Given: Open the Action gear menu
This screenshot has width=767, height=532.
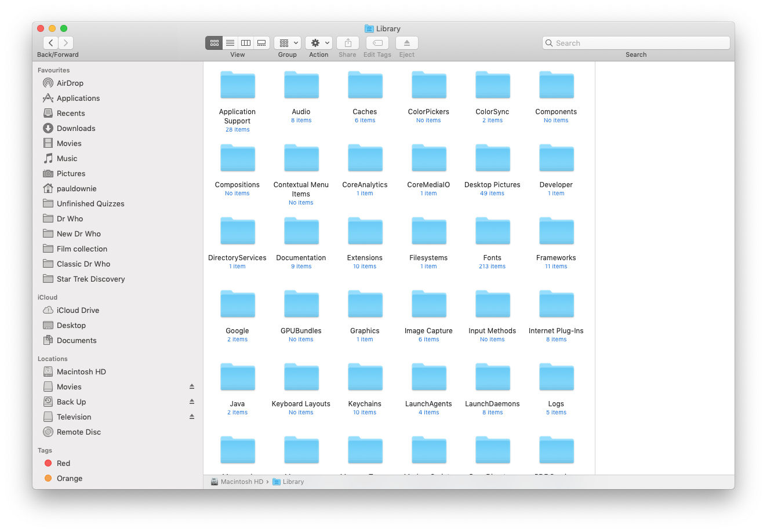Looking at the screenshot, I should (319, 43).
